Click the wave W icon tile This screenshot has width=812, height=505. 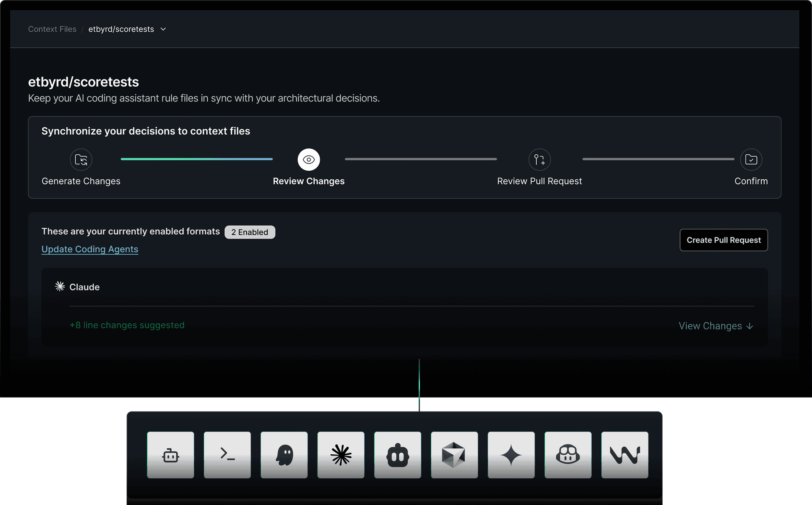pos(625,455)
